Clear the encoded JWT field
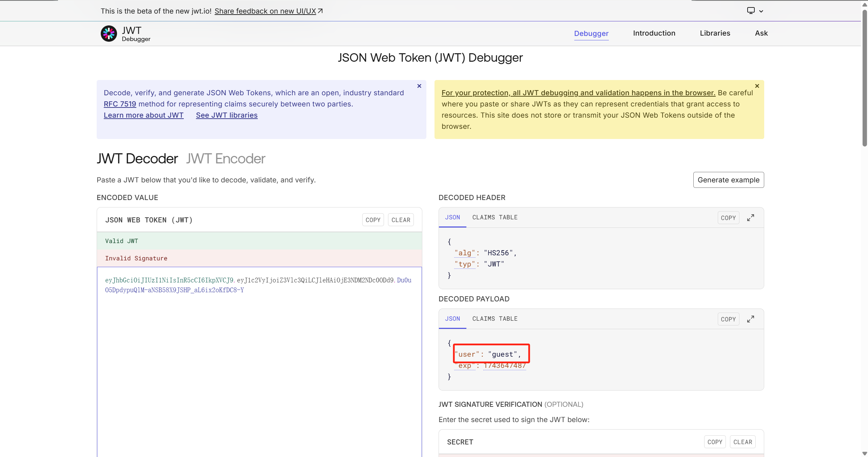This screenshot has width=868, height=457. coord(401,220)
